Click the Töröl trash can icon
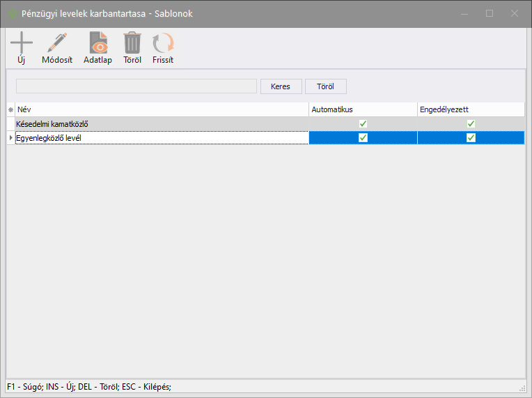Viewport: 532px width, 398px height. point(132,43)
